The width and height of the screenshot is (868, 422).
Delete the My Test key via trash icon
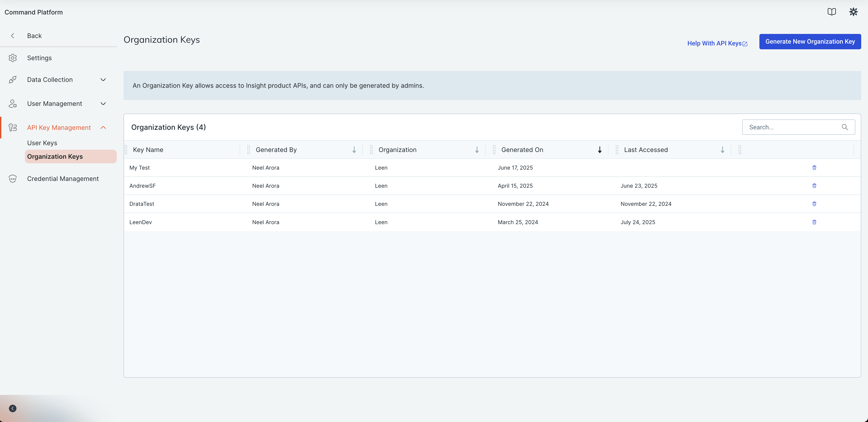(x=814, y=168)
